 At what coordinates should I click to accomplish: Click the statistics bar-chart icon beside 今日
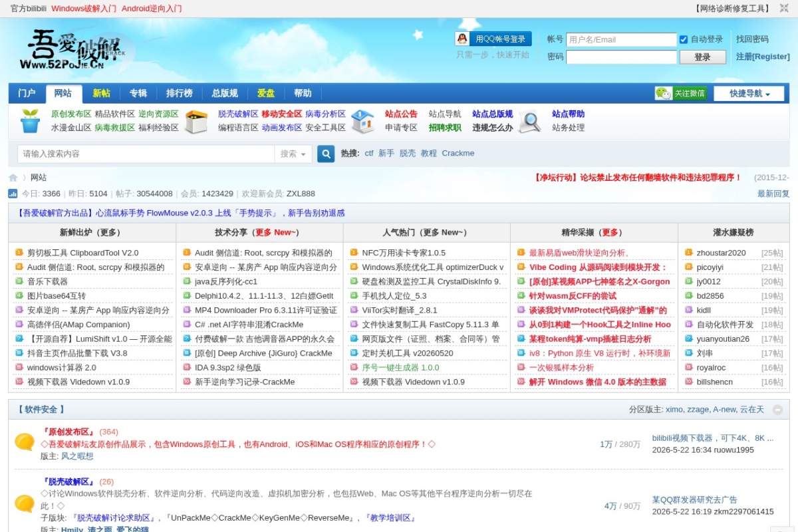pos(13,194)
